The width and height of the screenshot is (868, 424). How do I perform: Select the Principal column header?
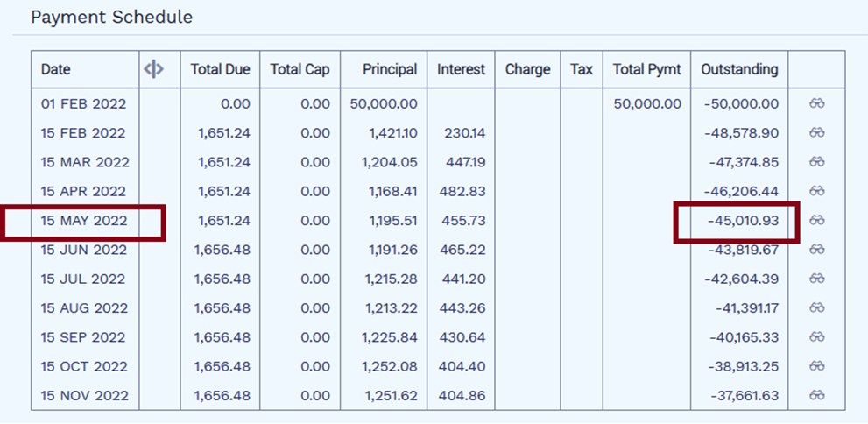pos(390,69)
